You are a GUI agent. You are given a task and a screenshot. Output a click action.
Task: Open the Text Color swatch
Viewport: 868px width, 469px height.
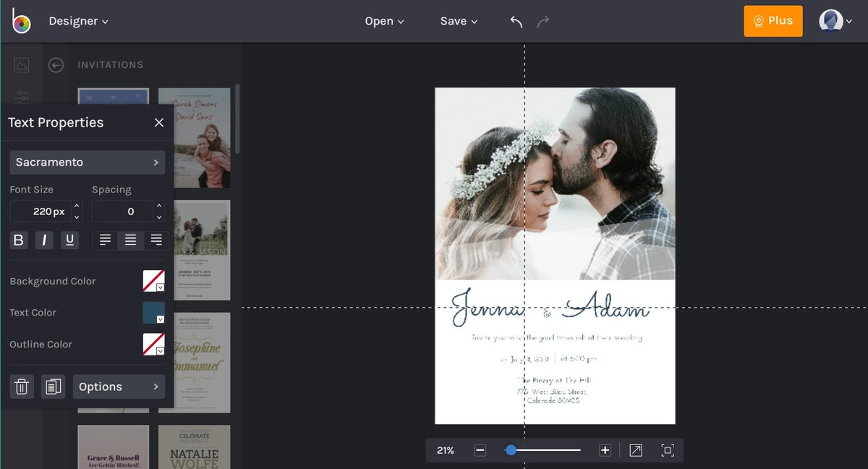coord(153,313)
